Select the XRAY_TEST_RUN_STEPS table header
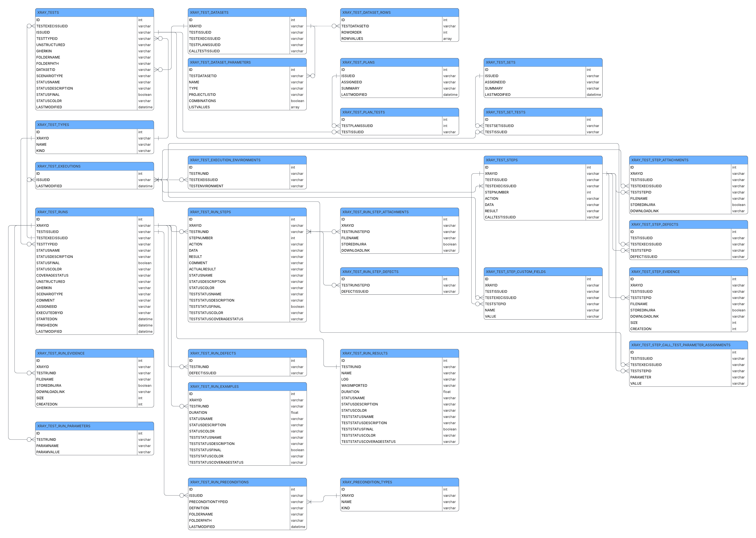The width and height of the screenshot is (756, 538). pos(247,212)
